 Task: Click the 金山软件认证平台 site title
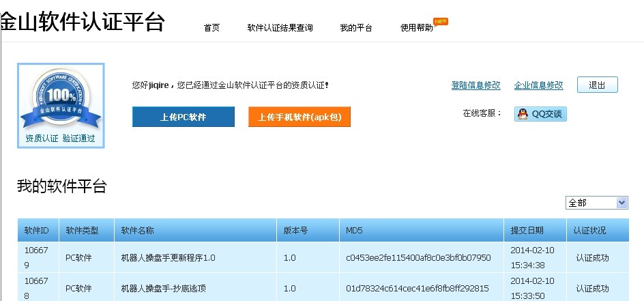(82, 22)
